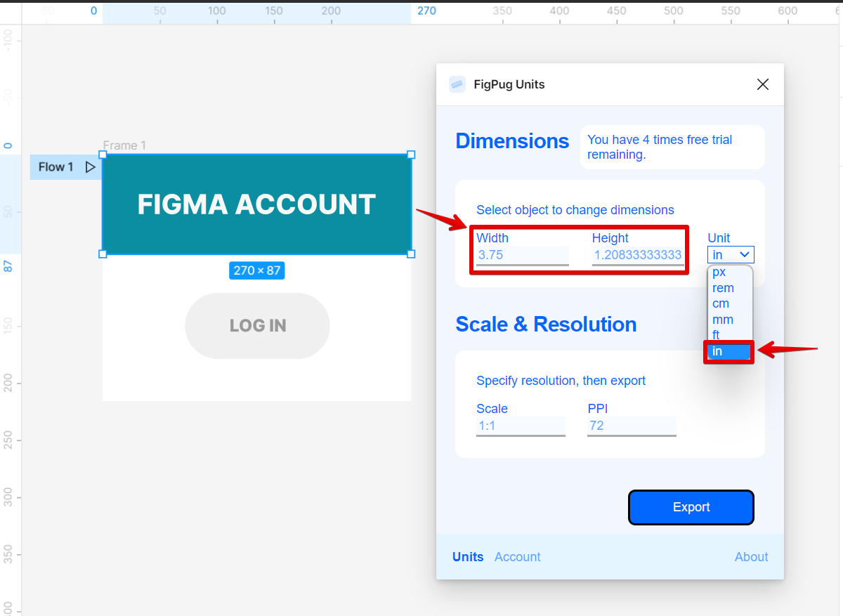This screenshot has width=843, height=616.
Task: Pick cm from the unit options
Action: click(x=721, y=303)
